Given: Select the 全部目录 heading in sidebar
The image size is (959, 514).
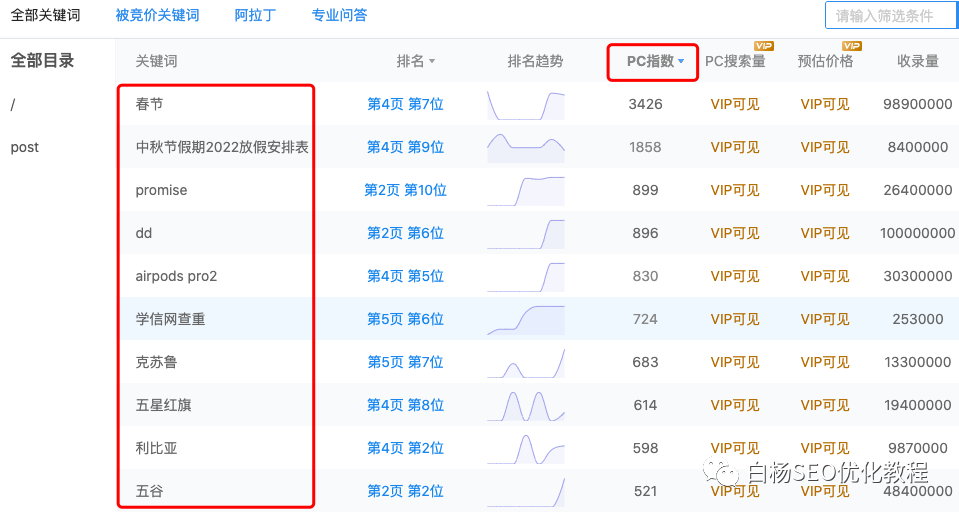Looking at the screenshot, I should point(42,61).
